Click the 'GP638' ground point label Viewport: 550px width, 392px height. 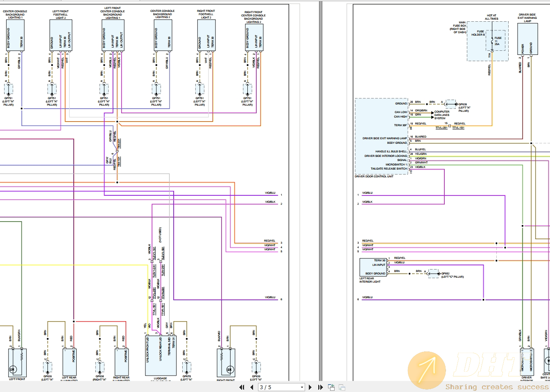point(100,376)
